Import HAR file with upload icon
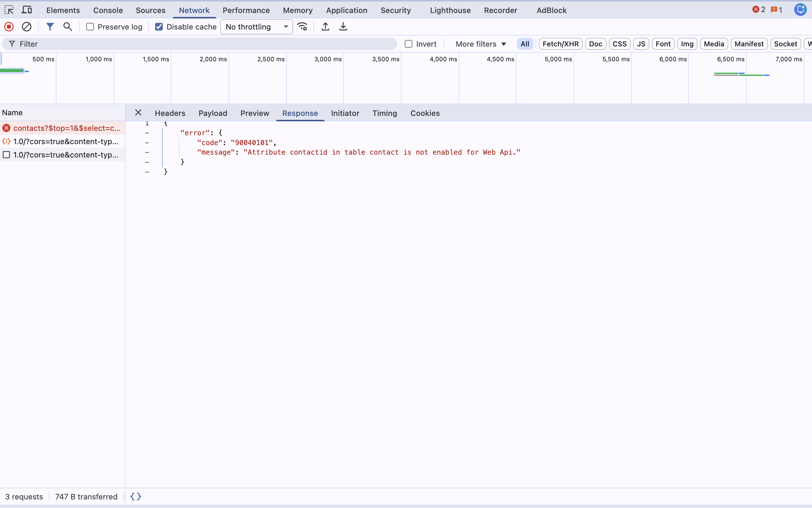Viewport: 812px width, 508px height. [325, 27]
